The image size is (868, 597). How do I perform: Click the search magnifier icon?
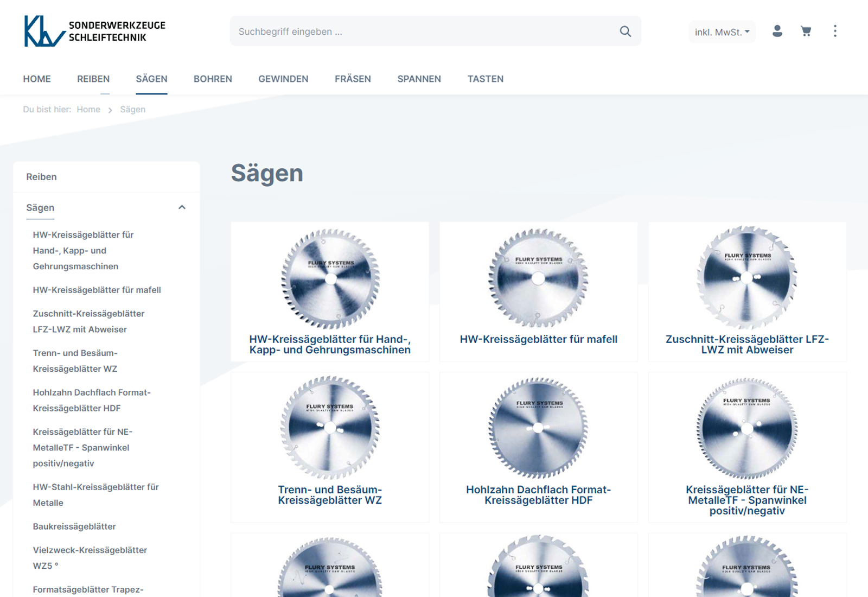click(x=625, y=31)
